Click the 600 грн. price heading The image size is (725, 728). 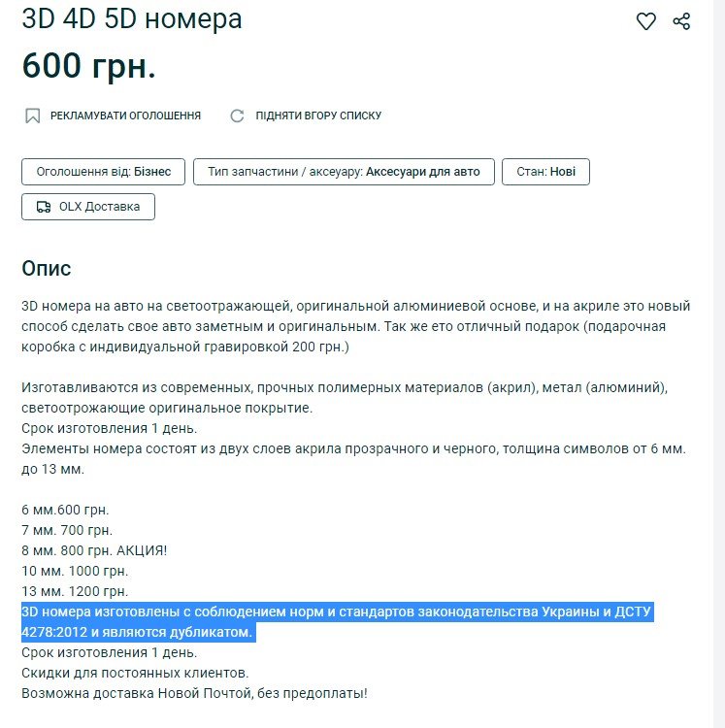point(88,65)
